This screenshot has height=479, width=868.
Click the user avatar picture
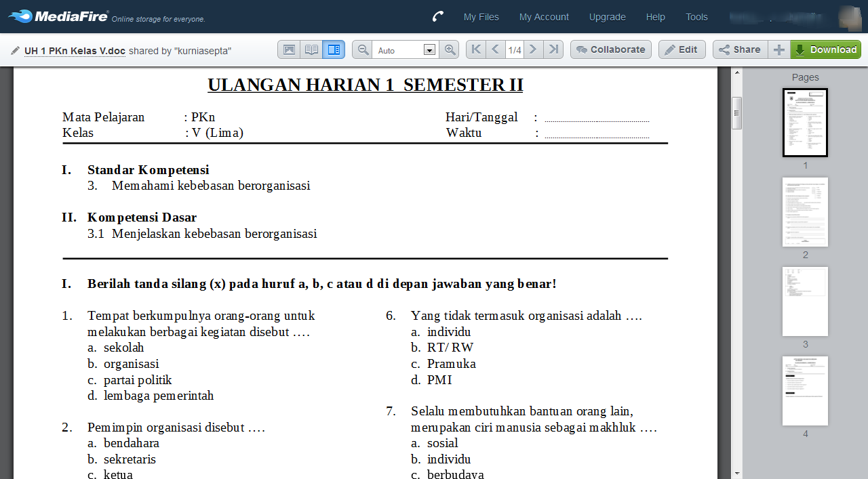(x=850, y=17)
